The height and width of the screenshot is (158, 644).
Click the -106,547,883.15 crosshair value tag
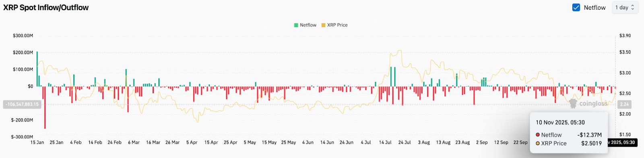coord(22,104)
